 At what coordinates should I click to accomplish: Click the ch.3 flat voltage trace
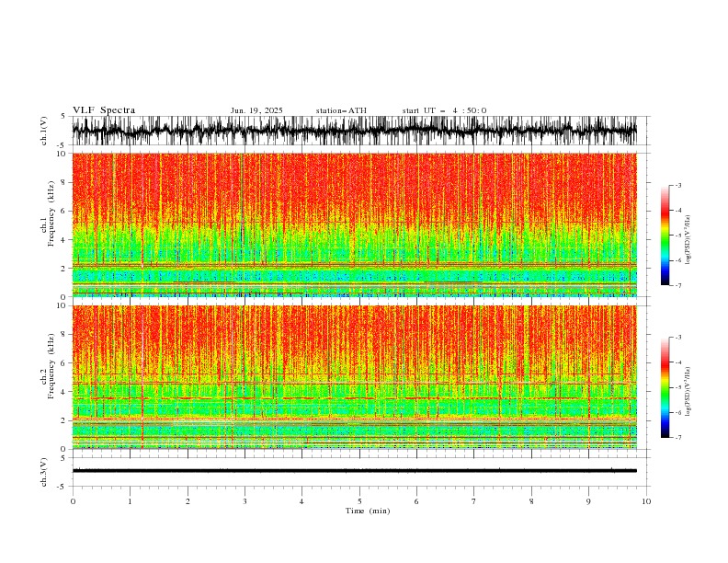[x=354, y=471]
